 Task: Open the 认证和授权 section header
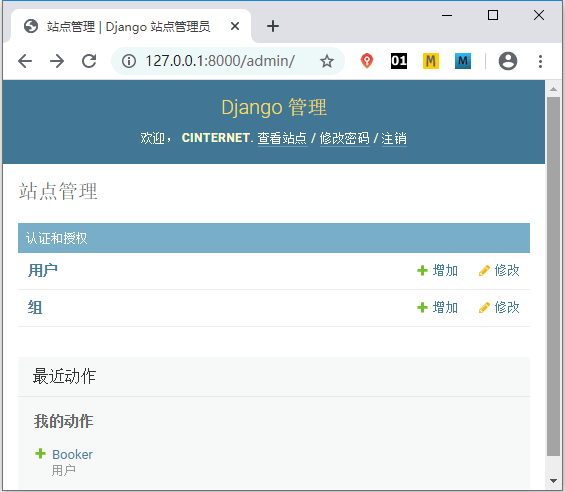point(57,238)
